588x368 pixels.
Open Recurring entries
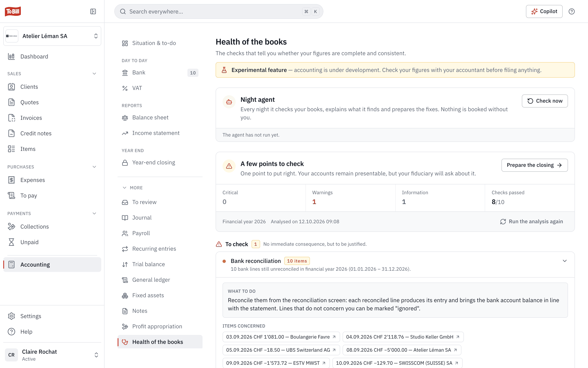(x=160, y=249)
